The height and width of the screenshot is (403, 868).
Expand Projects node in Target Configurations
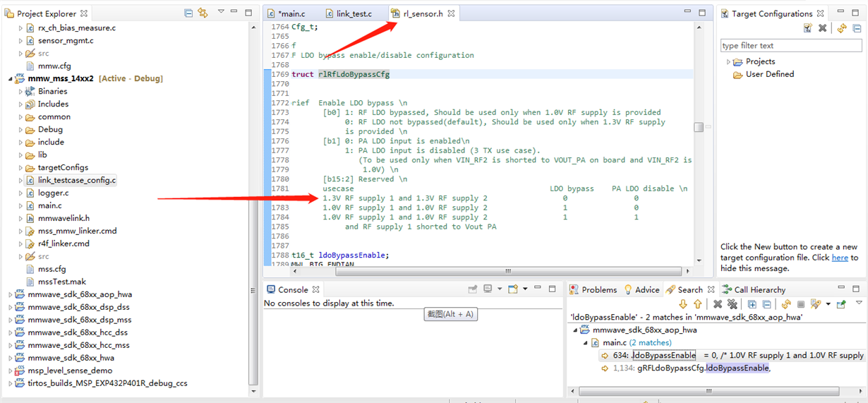pyautogui.click(x=728, y=62)
